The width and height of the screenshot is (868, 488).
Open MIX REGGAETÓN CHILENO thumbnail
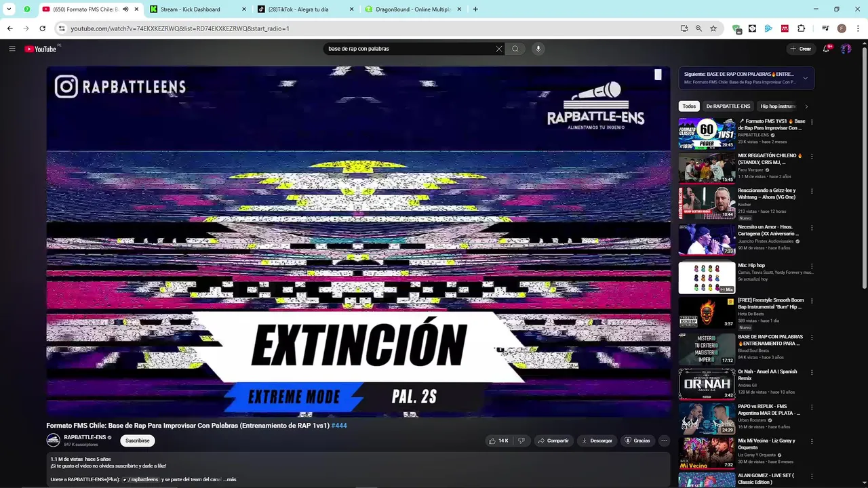(707, 168)
